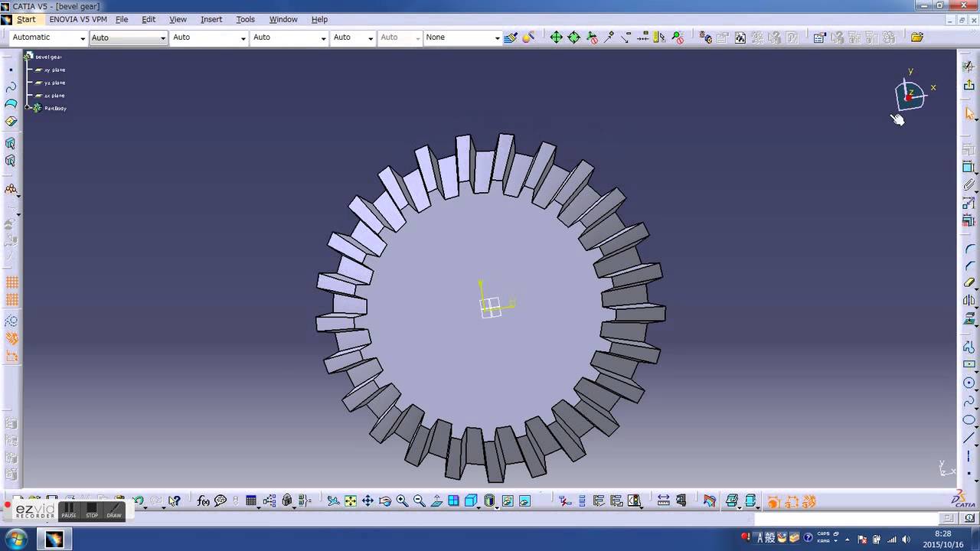Pause the ezvid recording

(69, 510)
